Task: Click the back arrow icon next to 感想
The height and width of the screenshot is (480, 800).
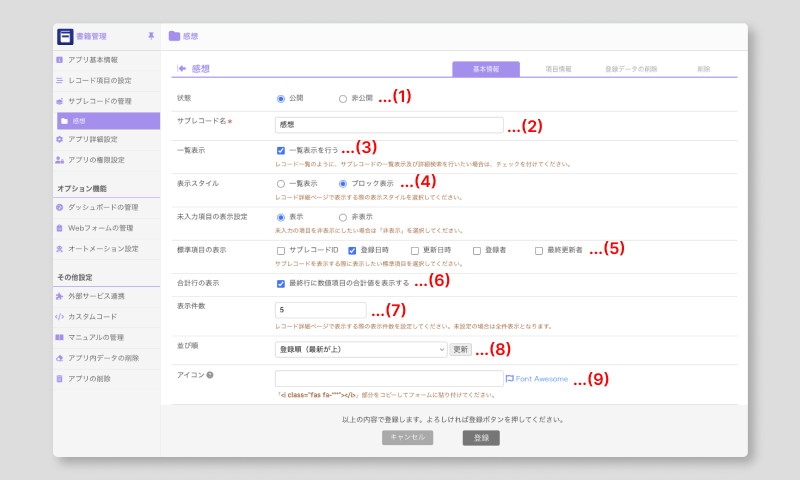Action: pos(182,68)
